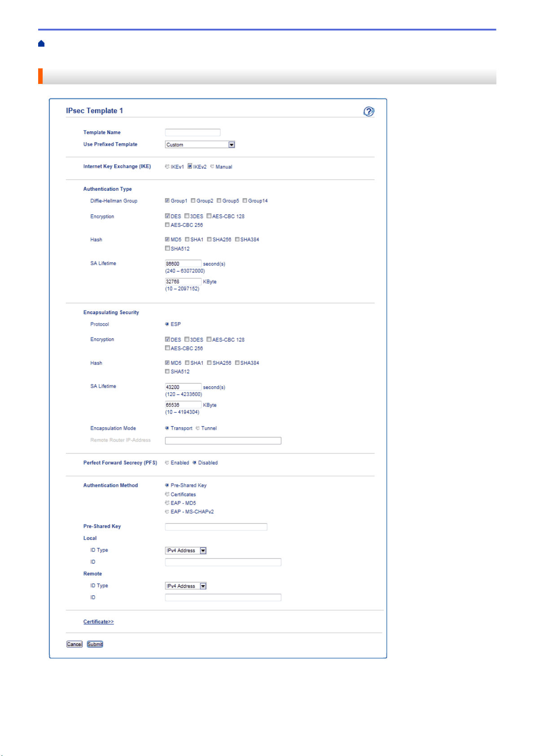Click the 65536 KByte SA Lifetime field
Image resolution: width=535 pixels, height=756 pixels.
(183, 405)
